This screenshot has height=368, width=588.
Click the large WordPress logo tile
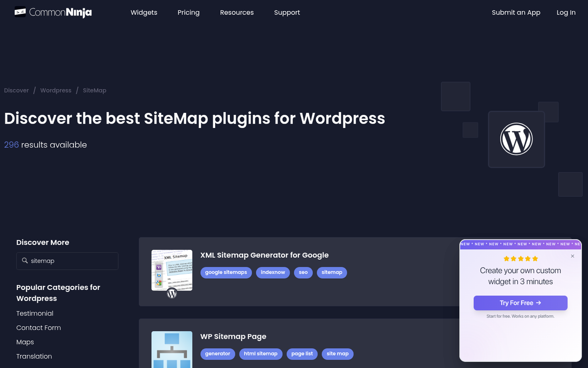[516, 139]
